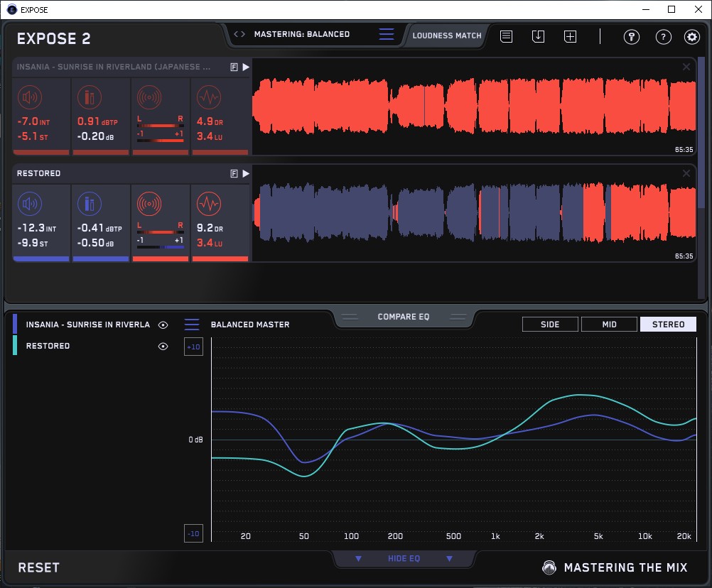Click the peak level icon on the Insania track
The image size is (712, 588).
(88, 98)
